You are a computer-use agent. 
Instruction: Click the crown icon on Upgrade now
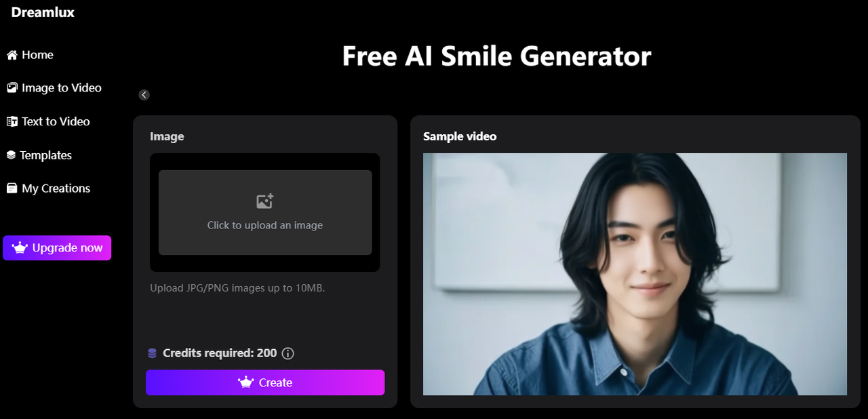coord(20,248)
